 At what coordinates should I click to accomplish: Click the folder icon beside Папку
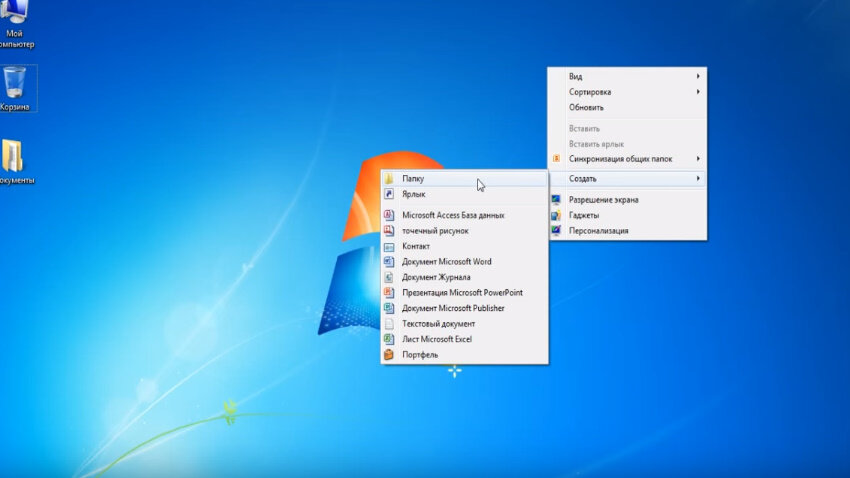click(x=389, y=178)
